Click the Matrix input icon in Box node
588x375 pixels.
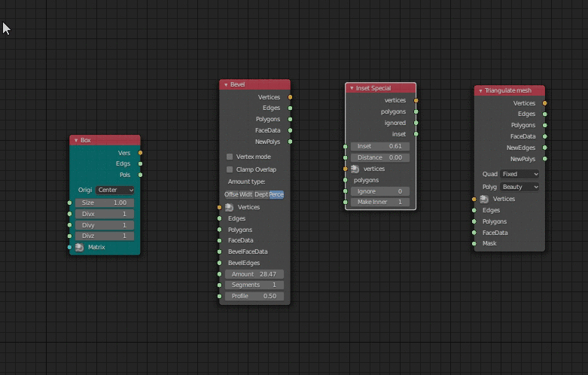pos(79,247)
